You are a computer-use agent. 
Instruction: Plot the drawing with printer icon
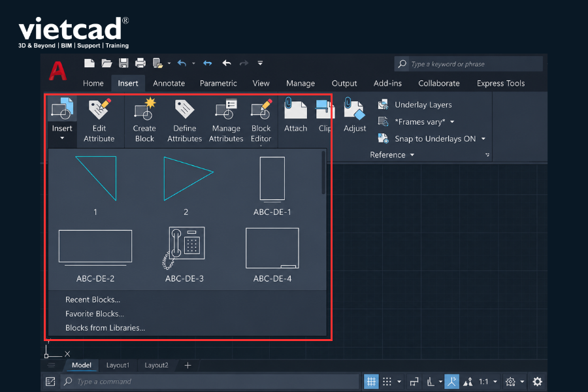pyautogui.click(x=140, y=63)
